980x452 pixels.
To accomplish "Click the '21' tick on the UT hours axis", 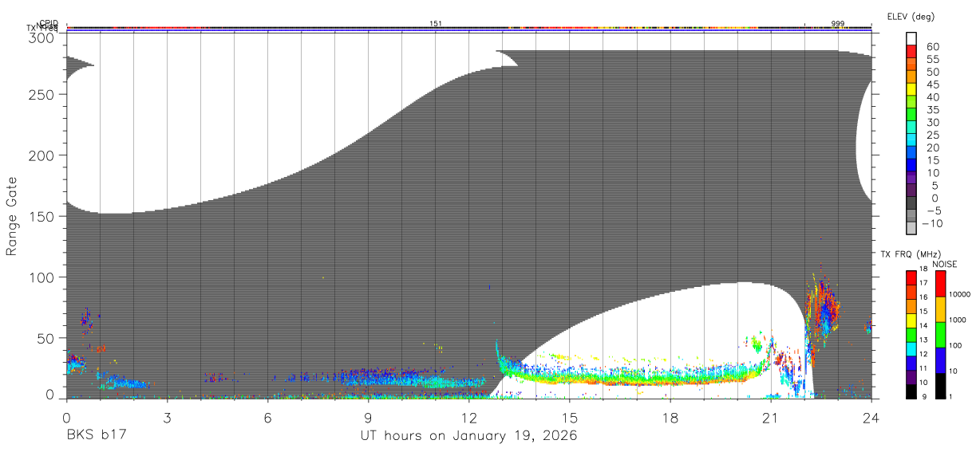I will [x=770, y=417].
